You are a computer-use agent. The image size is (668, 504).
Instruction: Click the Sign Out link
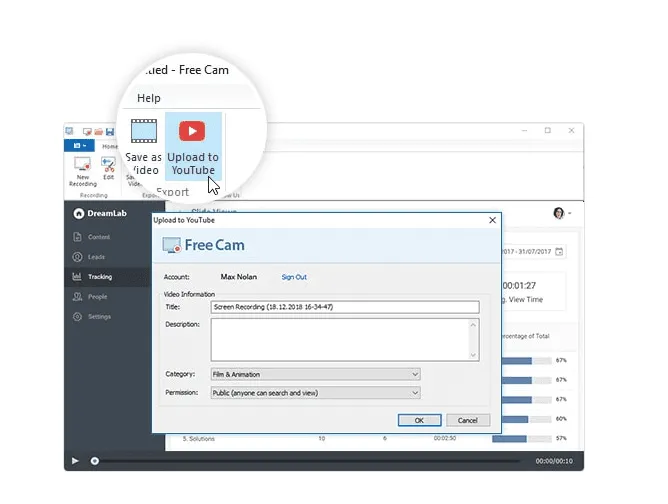tap(294, 277)
